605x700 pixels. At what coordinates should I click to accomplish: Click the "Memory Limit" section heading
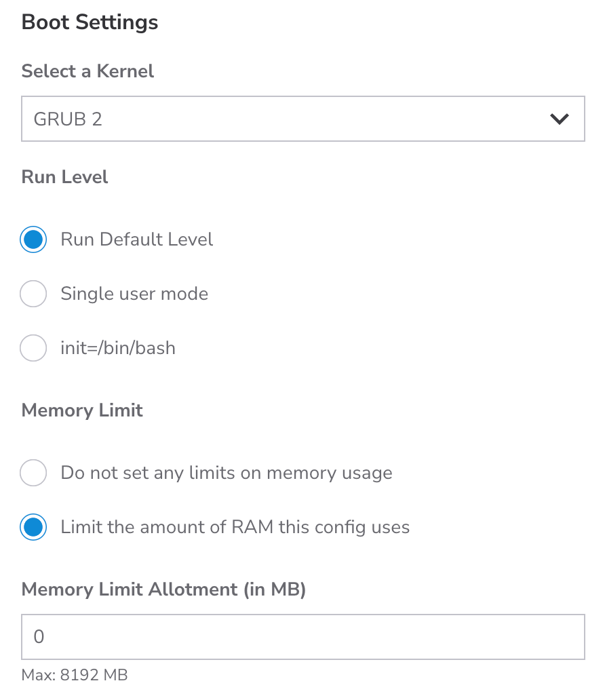[82, 410]
